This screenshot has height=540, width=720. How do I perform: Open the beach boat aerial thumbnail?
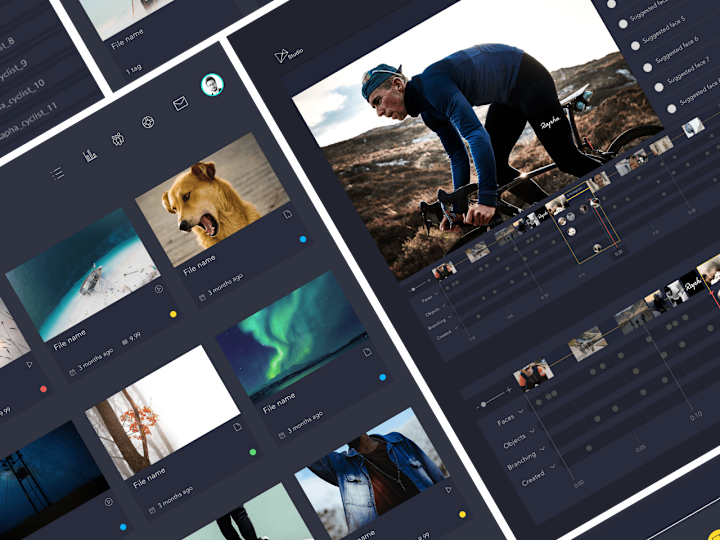click(x=83, y=274)
